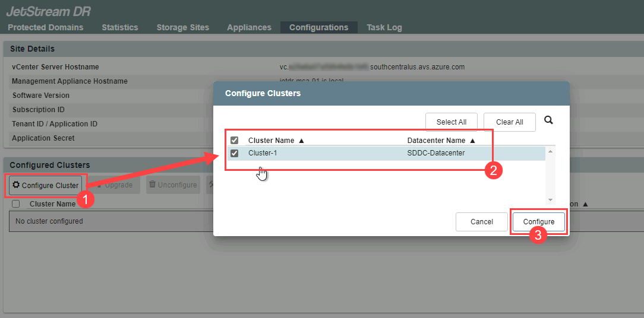This screenshot has height=318, width=644.
Task: Sort by Cluster Name column arrow
Action: click(301, 141)
